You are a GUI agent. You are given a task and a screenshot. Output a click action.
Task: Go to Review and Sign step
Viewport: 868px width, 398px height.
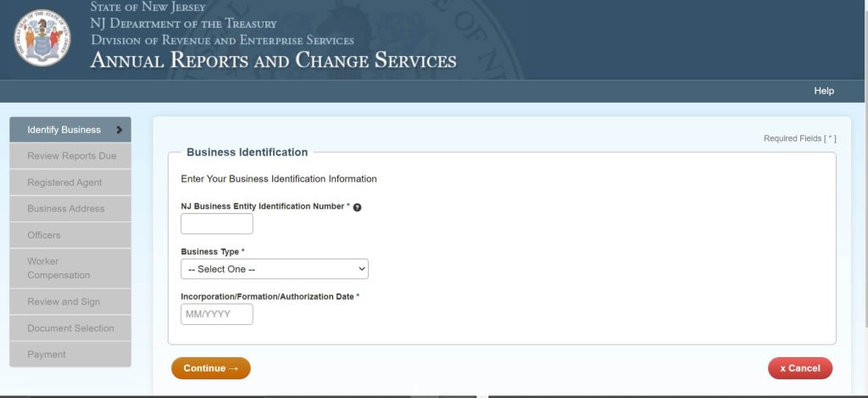[64, 301]
